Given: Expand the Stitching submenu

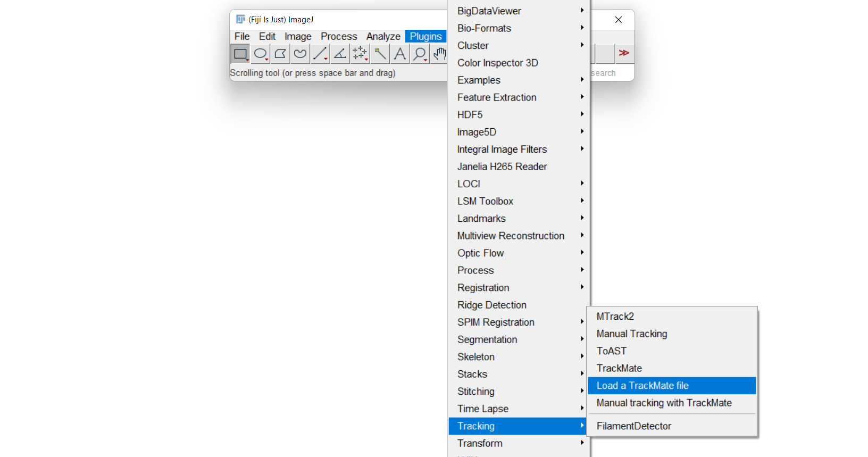Looking at the screenshot, I should (519, 391).
